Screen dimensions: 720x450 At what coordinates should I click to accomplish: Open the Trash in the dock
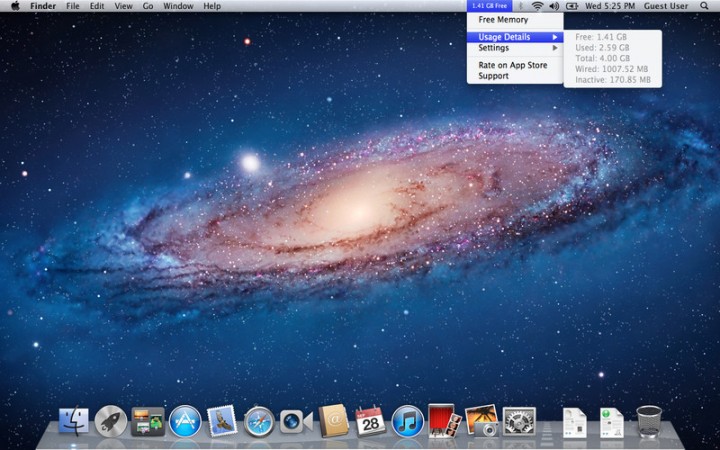[649, 422]
